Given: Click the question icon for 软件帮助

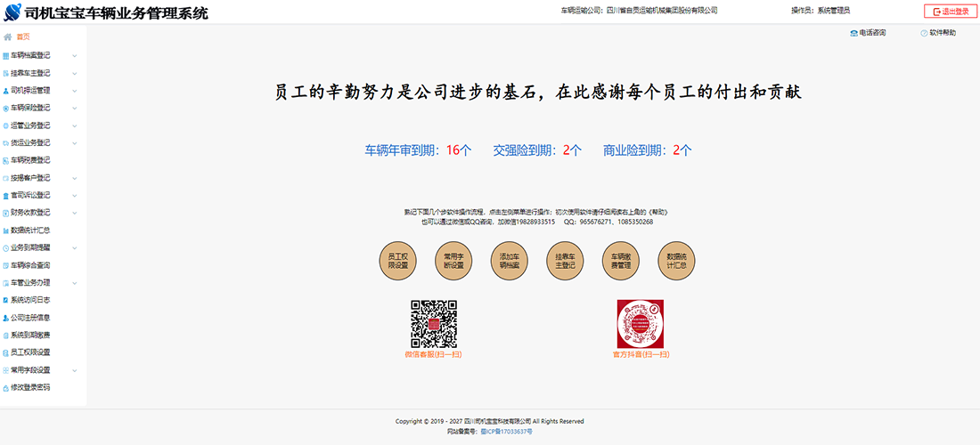Looking at the screenshot, I should [x=924, y=33].
